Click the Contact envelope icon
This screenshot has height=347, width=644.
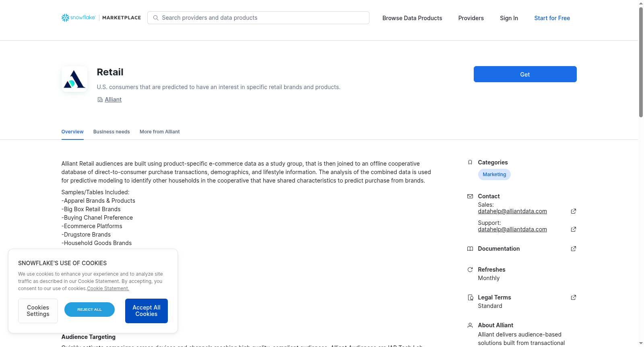470,196
